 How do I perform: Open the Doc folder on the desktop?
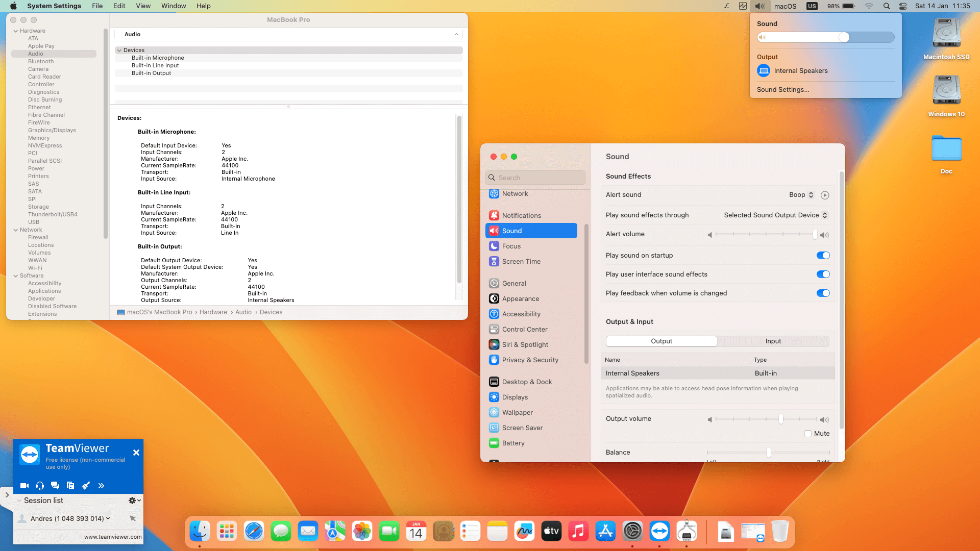946,154
